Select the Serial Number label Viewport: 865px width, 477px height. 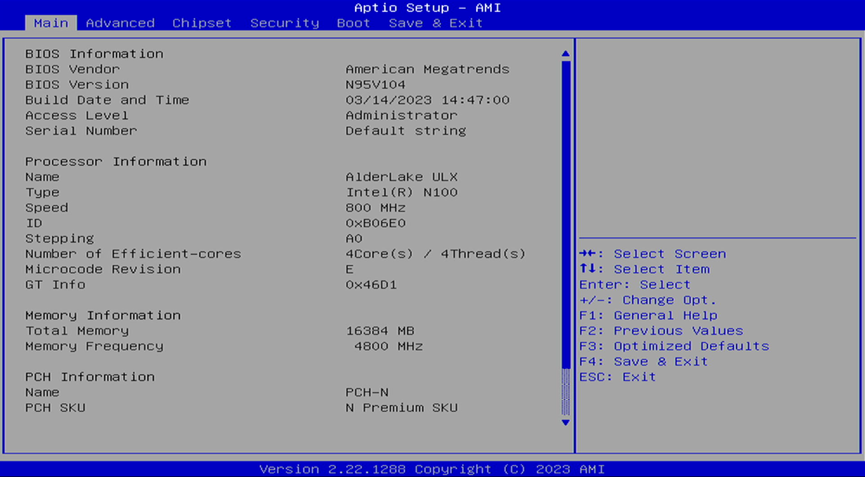click(x=81, y=131)
